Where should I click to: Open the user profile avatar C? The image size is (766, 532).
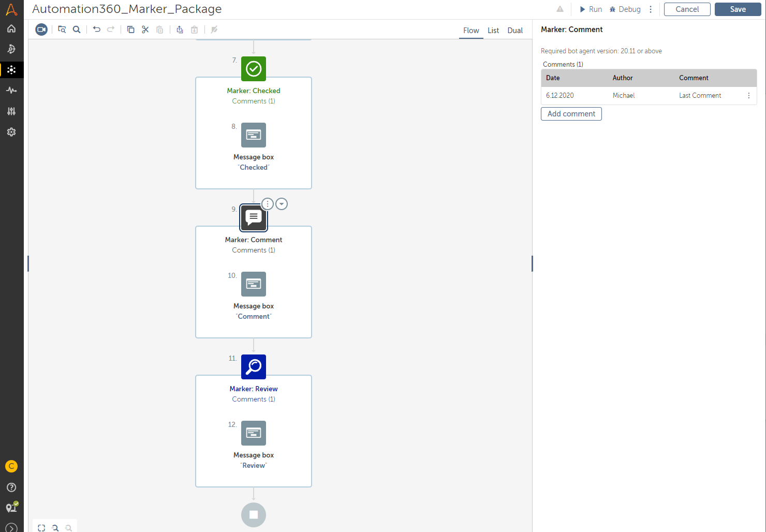[11, 466]
